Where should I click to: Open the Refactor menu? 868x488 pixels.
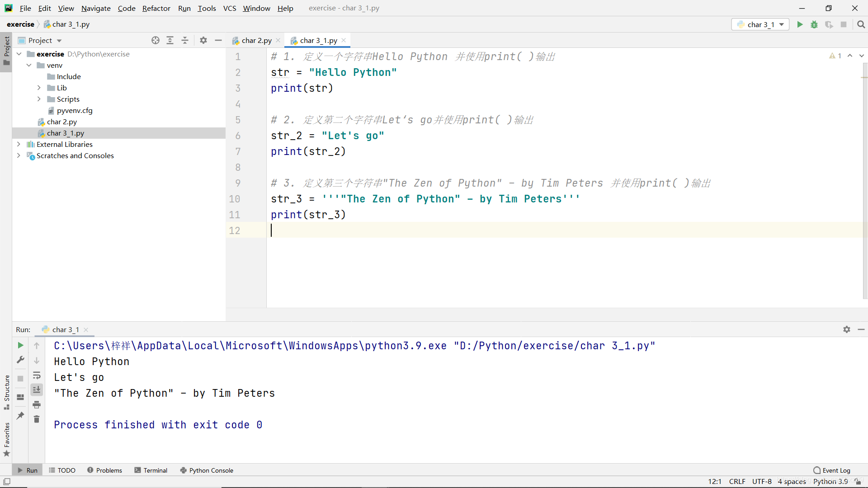156,8
